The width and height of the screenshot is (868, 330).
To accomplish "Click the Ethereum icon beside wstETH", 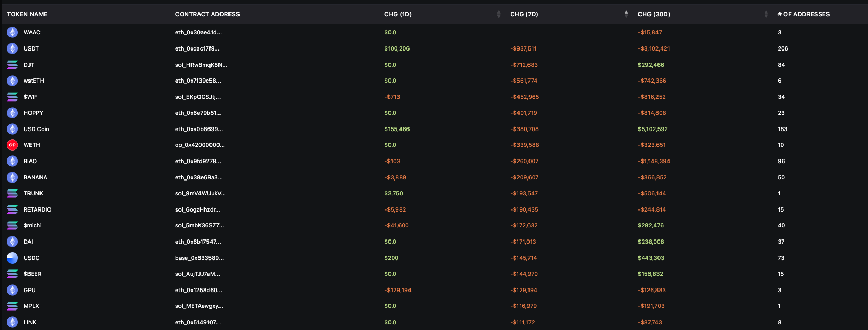I will (x=12, y=81).
